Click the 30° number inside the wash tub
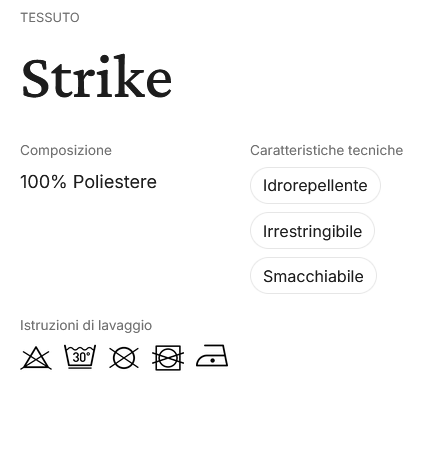Image resolution: width=426 pixels, height=467 pixels. tap(81, 357)
